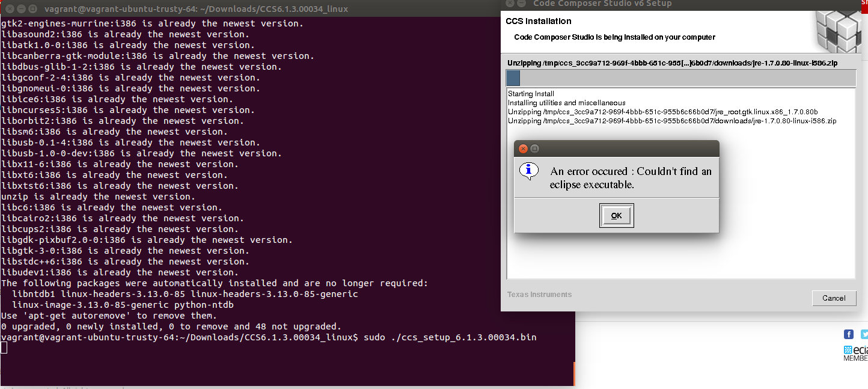Click the installation progress bar
Viewport: 868px width, 389px height.
[x=681, y=78]
